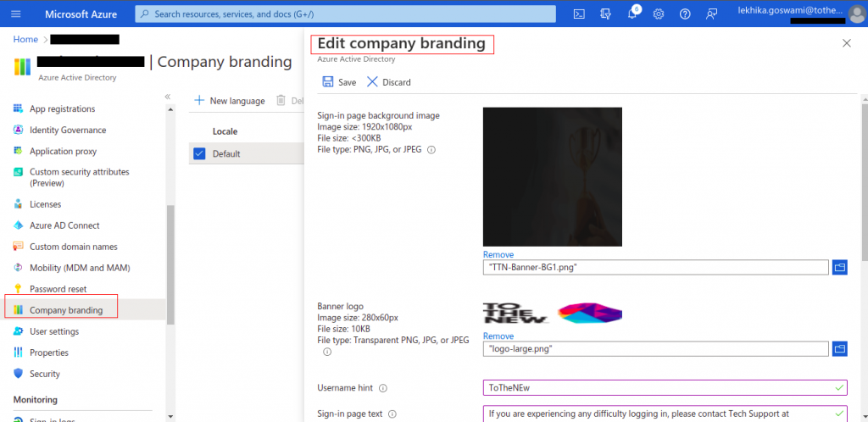Click the Password reset key icon
The width and height of the screenshot is (868, 422).
click(19, 289)
